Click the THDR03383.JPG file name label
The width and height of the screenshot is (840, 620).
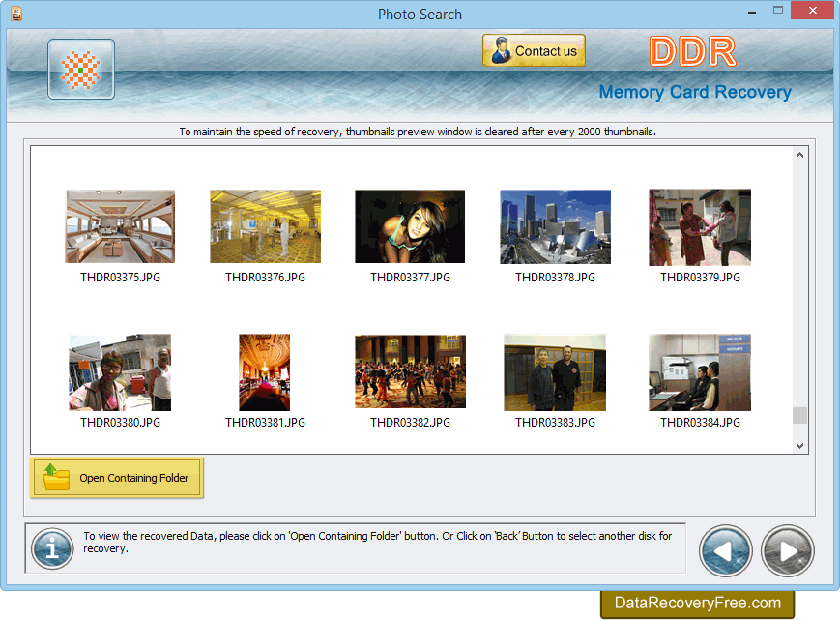click(x=556, y=423)
